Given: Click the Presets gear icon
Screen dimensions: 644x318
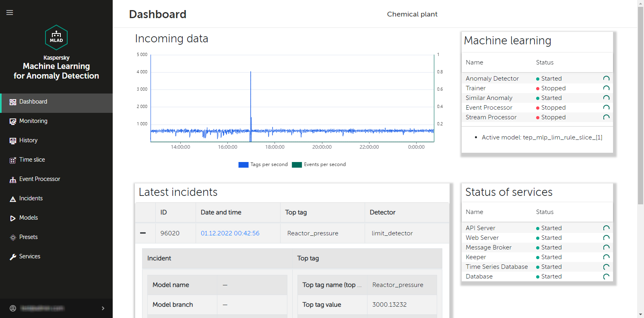Looking at the screenshot, I should [13, 237].
